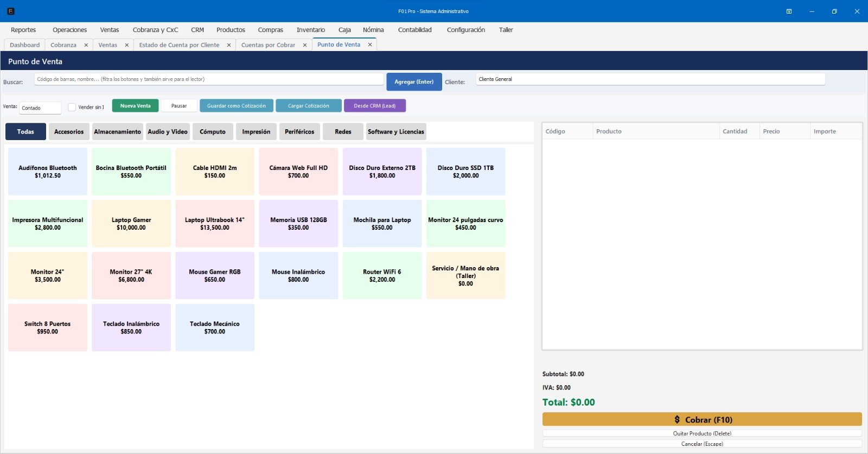Add Router WiFi 6 product tile
The height and width of the screenshot is (454, 868).
coord(382,275)
